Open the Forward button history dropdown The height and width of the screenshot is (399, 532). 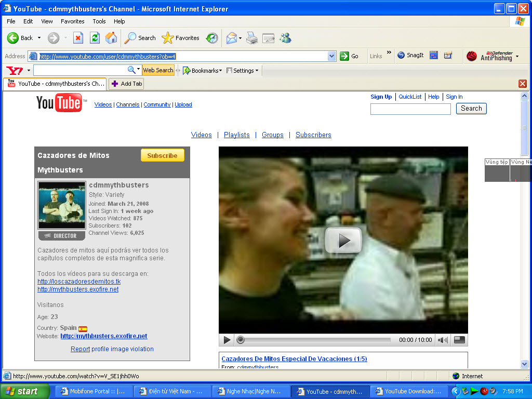pos(66,38)
